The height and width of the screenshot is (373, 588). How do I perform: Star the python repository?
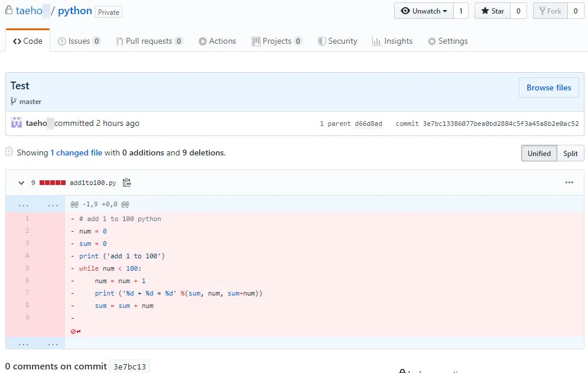(x=492, y=11)
